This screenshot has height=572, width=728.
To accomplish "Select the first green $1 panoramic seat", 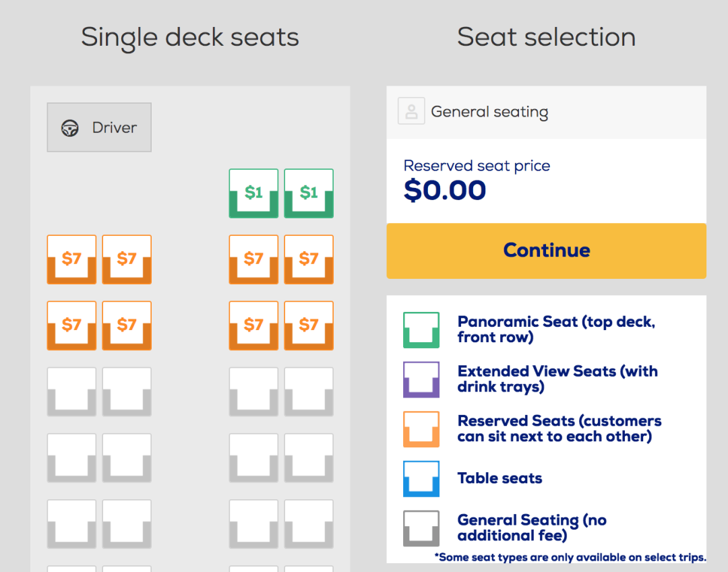I will click(253, 193).
